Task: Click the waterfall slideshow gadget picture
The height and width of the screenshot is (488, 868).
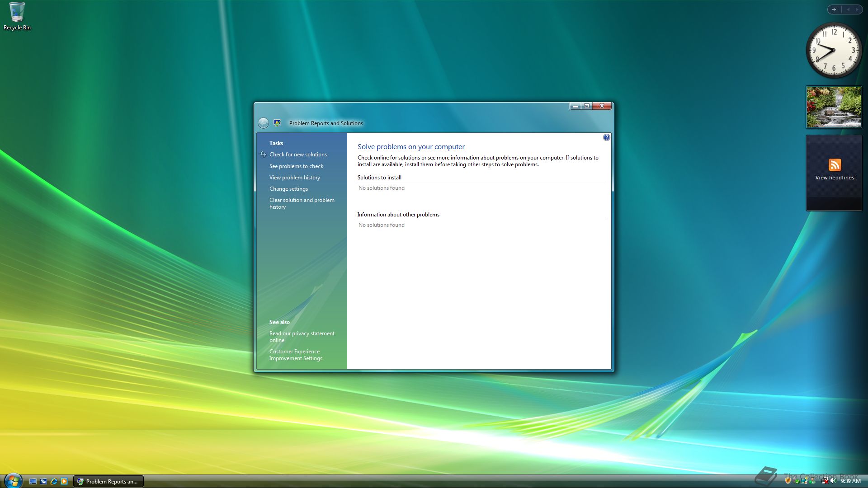Action: coord(834,107)
